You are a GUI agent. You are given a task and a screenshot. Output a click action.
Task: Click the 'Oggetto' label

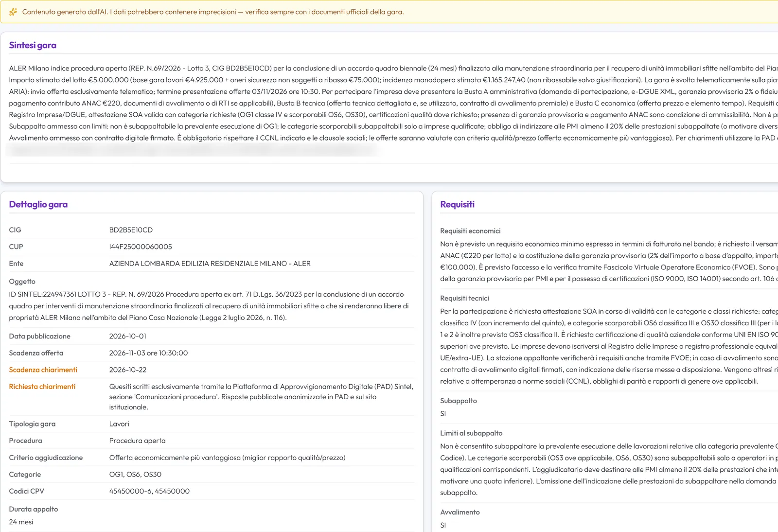22,282
